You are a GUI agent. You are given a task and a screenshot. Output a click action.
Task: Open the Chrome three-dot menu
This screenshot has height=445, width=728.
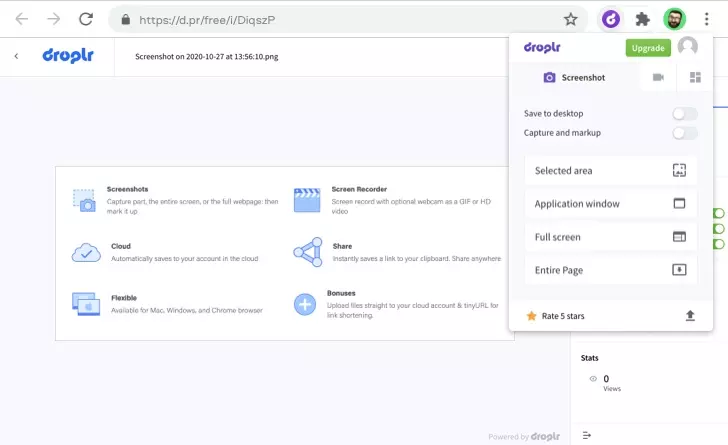tap(706, 19)
